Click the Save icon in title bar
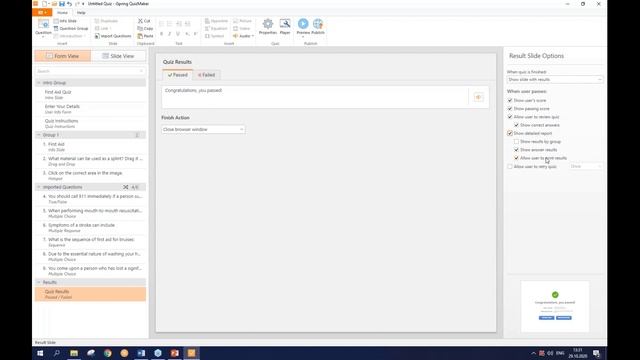The height and width of the screenshot is (360, 640). [62, 4]
